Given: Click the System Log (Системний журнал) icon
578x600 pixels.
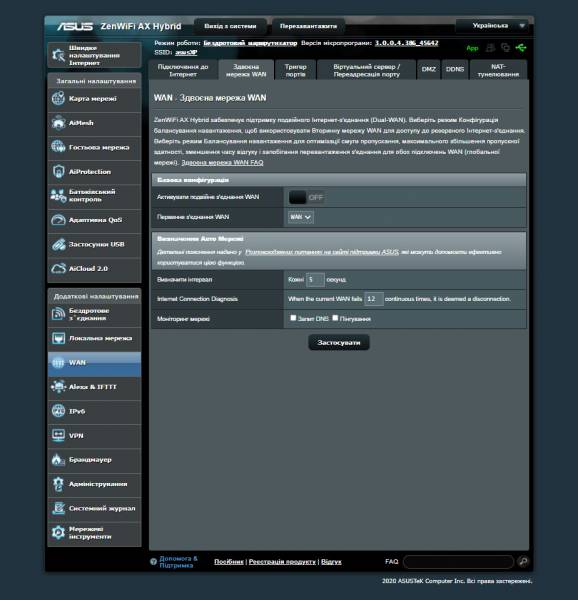Looking at the screenshot, I should (58, 508).
